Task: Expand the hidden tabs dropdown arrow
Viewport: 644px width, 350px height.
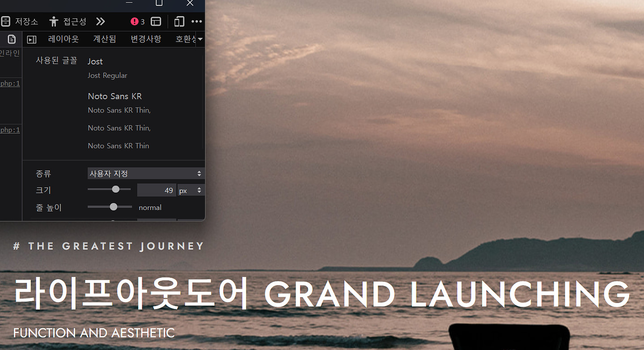Action: [200, 39]
